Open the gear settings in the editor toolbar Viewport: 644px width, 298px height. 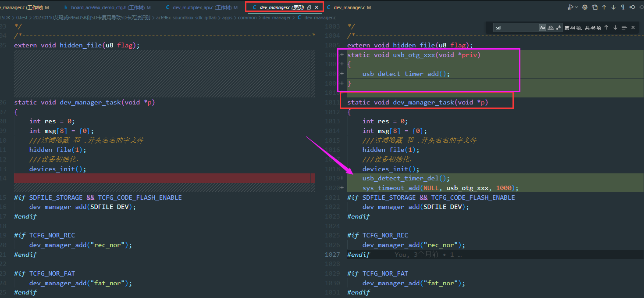click(585, 7)
